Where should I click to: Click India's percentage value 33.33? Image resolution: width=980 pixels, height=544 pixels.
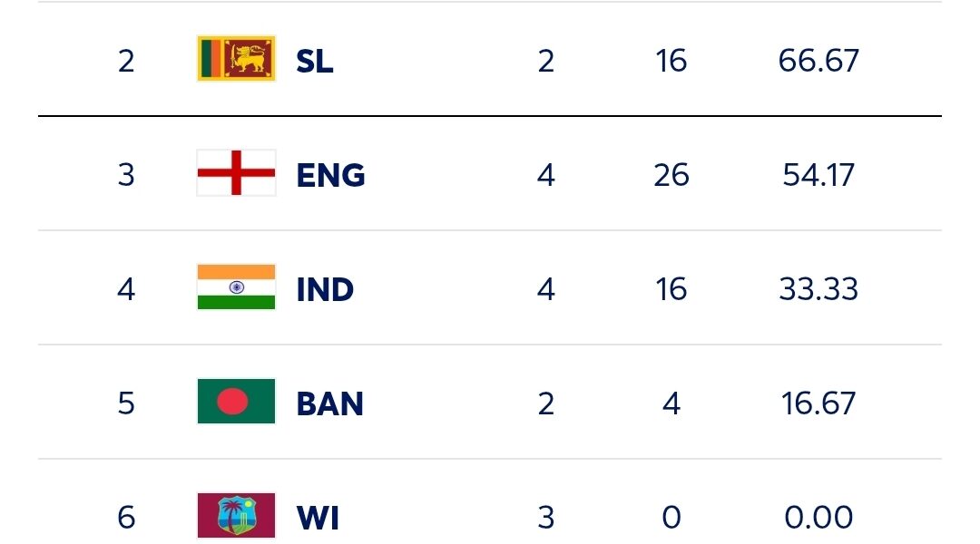818,290
